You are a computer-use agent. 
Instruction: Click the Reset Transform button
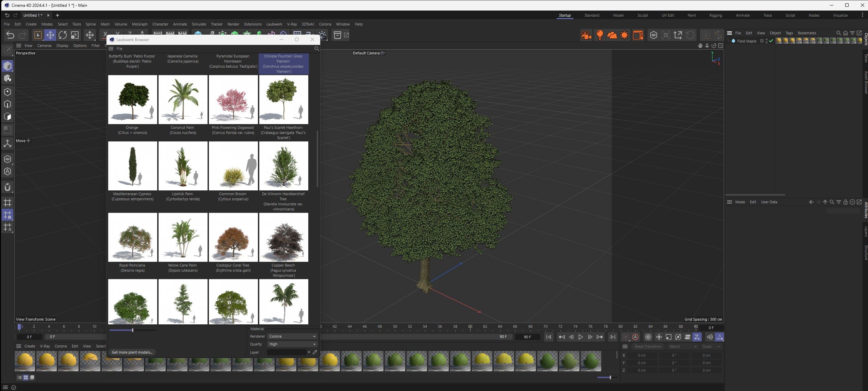(648, 346)
